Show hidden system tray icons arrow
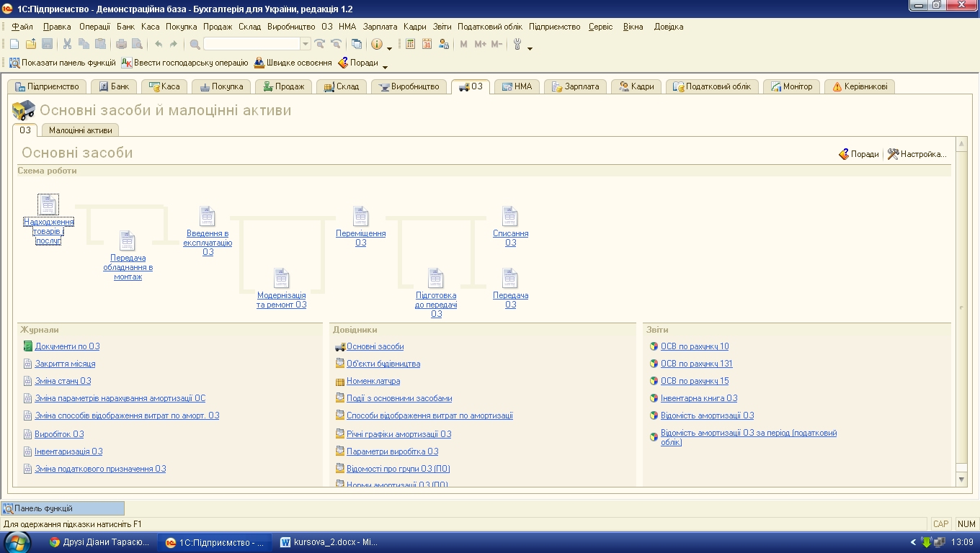The height and width of the screenshot is (553, 980). click(x=913, y=542)
